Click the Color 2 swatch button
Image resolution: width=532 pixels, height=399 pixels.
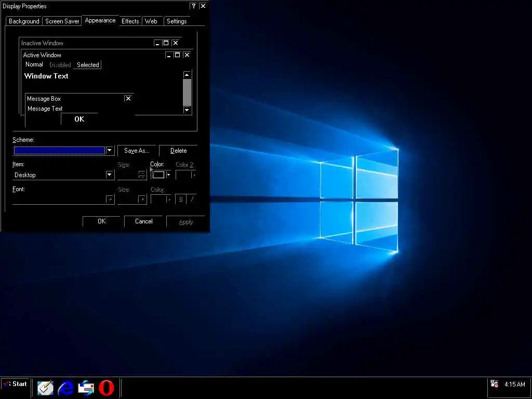186,175
